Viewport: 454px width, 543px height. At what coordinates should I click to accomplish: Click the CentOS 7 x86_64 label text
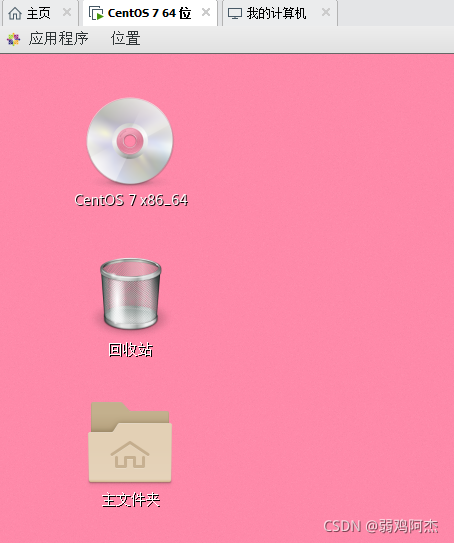[x=131, y=200]
